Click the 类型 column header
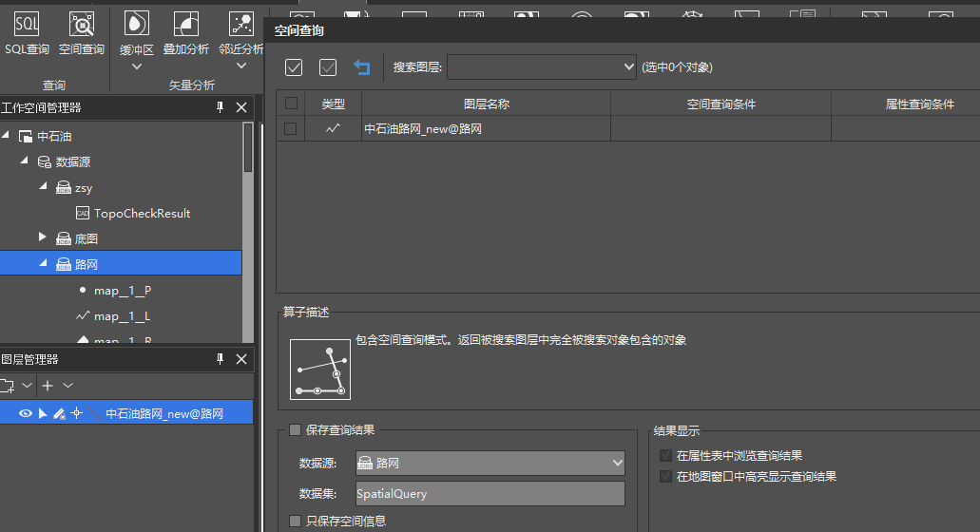 tap(333, 104)
